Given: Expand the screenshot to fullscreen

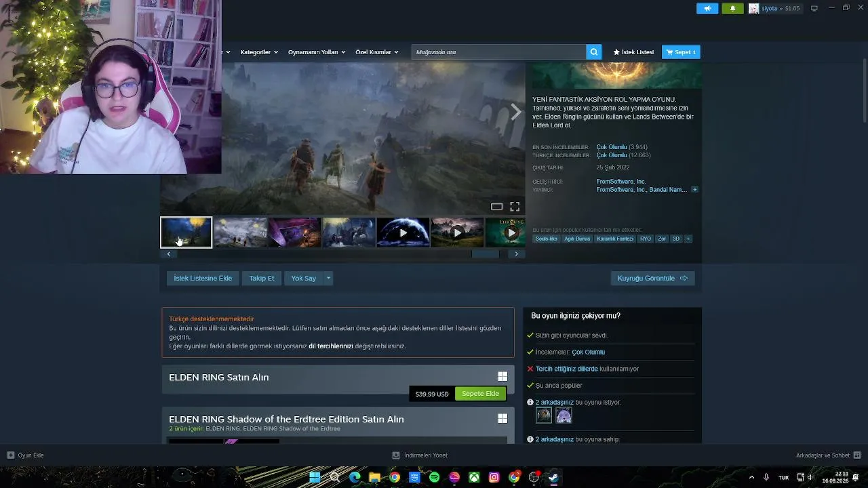Looking at the screenshot, I should coord(515,206).
